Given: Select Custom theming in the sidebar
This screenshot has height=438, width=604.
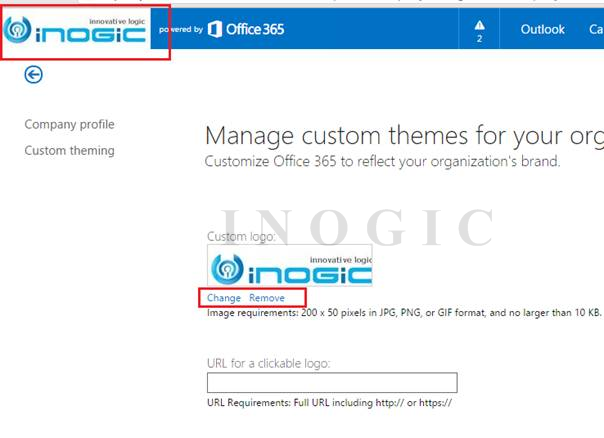Looking at the screenshot, I should (69, 151).
